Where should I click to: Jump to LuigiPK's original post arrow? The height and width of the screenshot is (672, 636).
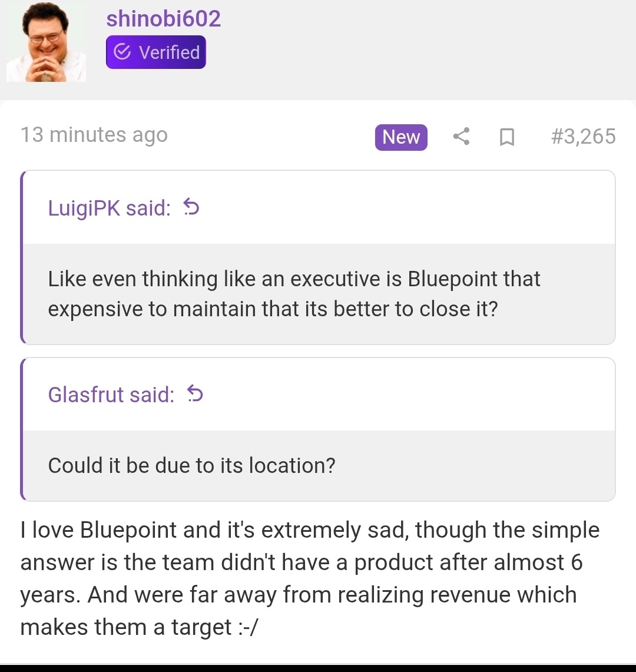click(x=191, y=207)
